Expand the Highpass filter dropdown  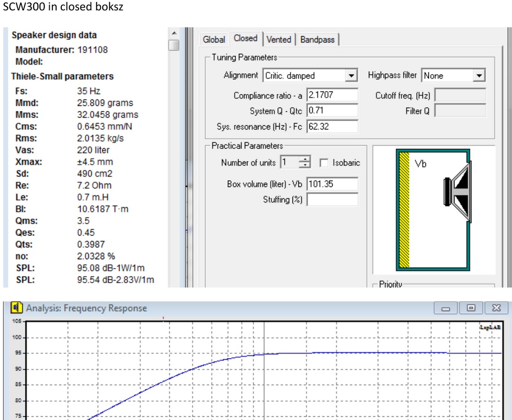[480, 76]
